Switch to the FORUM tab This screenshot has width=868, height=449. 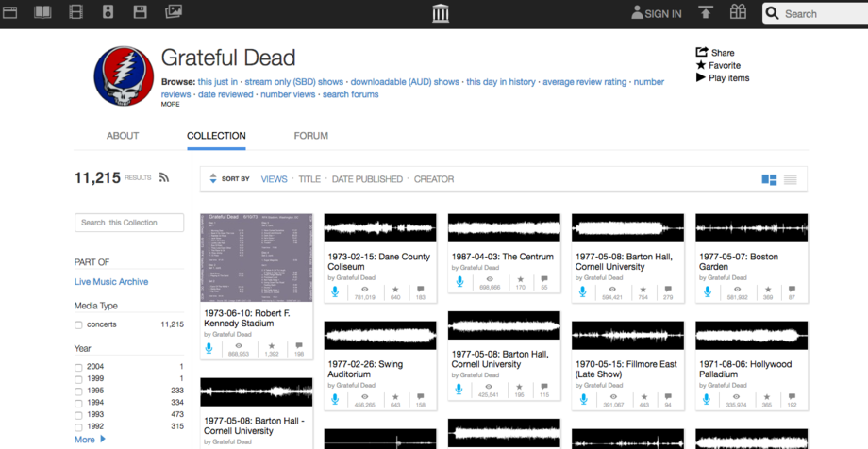click(310, 136)
